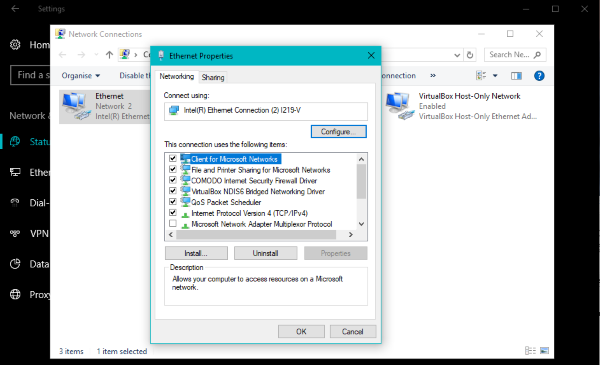The image size is (600, 365).
Task: Show more toolbar commands chevron
Action: click(433, 76)
